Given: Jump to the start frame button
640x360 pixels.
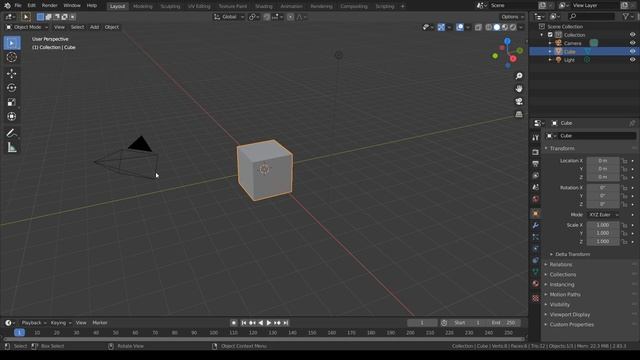Looking at the screenshot, I should pyautogui.click(x=244, y=323).
